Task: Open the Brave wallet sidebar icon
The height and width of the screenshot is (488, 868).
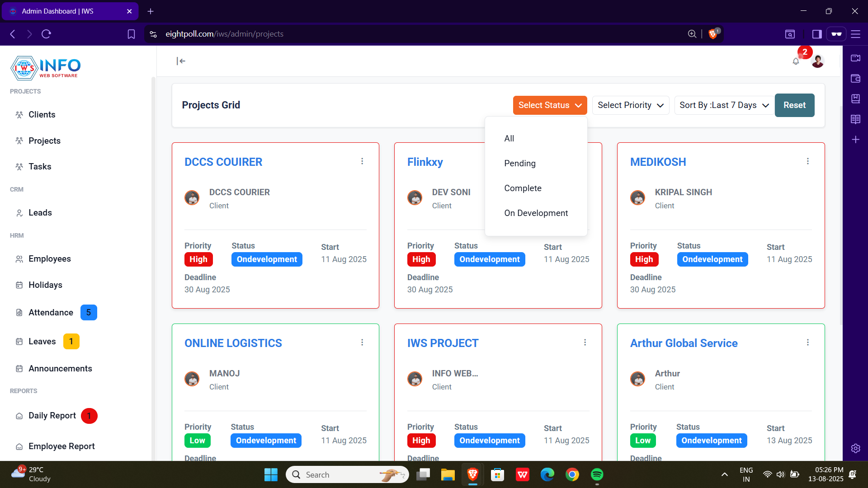Action: [855, 78]
